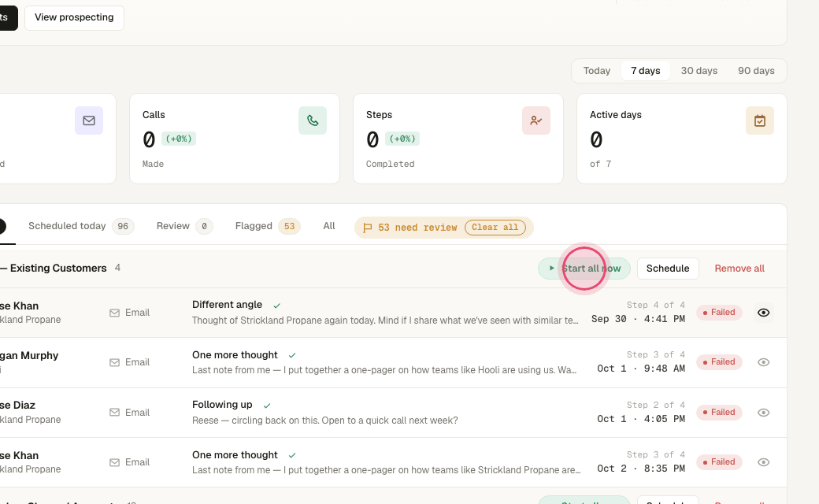Open the Scheduled today tab
819x504 pixels.
(81, 226)
